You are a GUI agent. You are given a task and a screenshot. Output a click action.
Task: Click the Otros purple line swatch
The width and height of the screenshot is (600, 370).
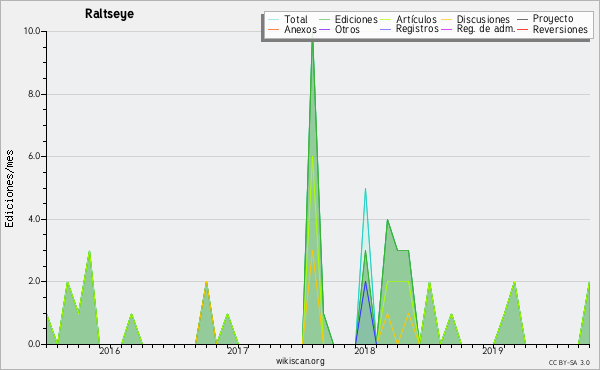pyautogui.click(x=324, y=29)
